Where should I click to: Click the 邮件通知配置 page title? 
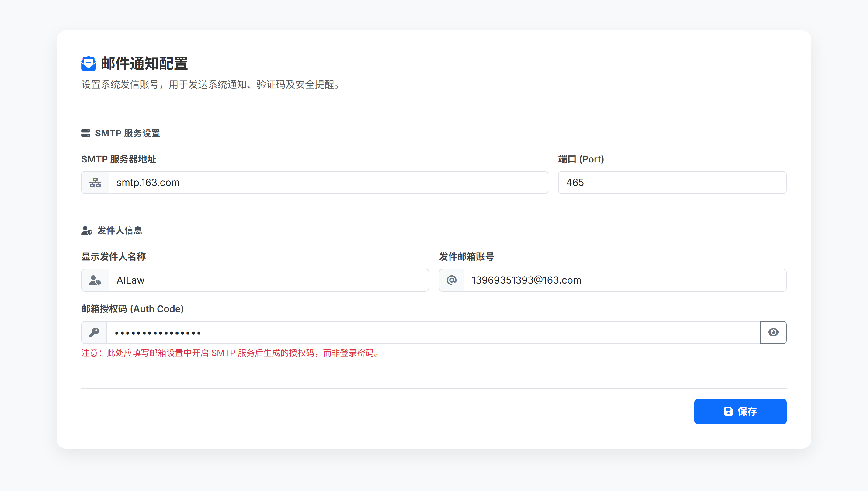(x=144, y=63)
